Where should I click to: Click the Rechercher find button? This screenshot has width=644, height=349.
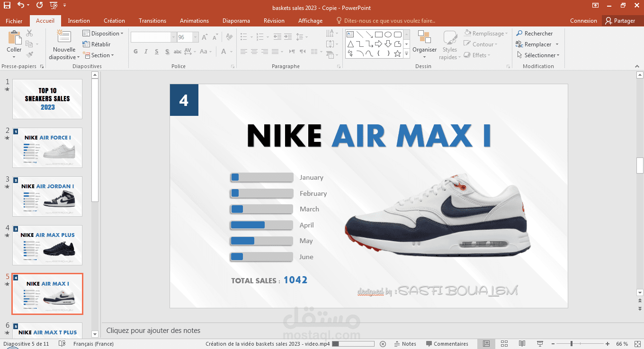point(534,34)
